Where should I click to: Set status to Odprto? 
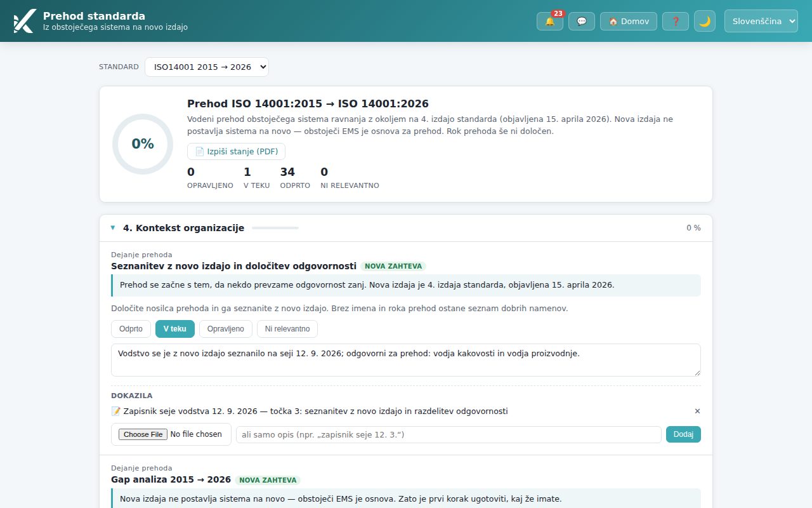pyautogui.click(x=131, y=329)
